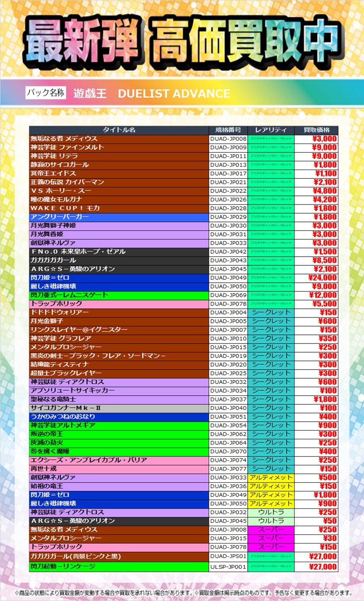
Task: Select サイコガンナーMk-II card name
Action: tap(66, 408)
